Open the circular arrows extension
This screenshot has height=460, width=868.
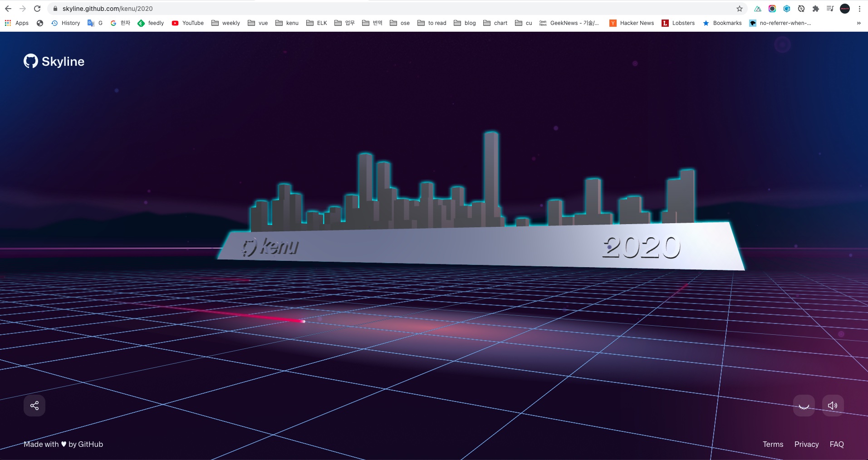tap(801, 9)
